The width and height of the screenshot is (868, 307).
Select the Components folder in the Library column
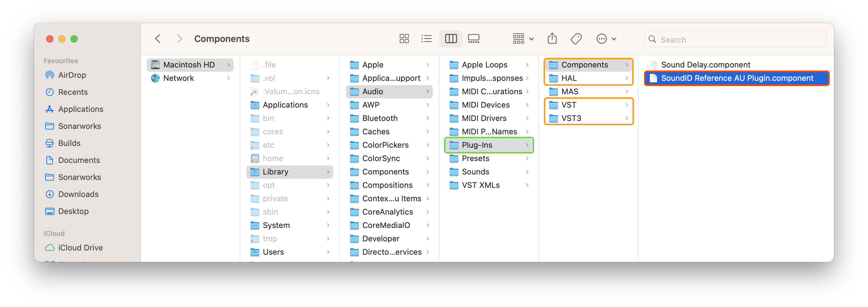(x=389, y=172)
